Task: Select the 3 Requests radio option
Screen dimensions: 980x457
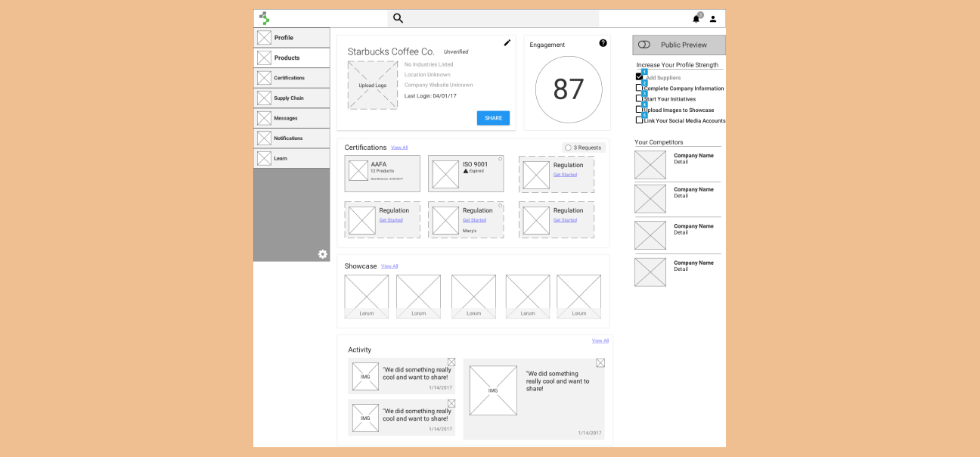Action: [x=568, y=148]
